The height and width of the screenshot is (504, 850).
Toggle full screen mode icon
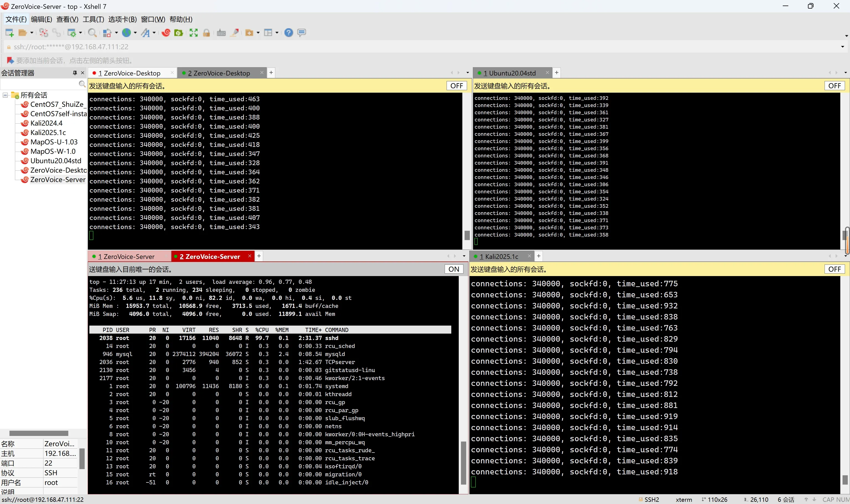(193, 33)
